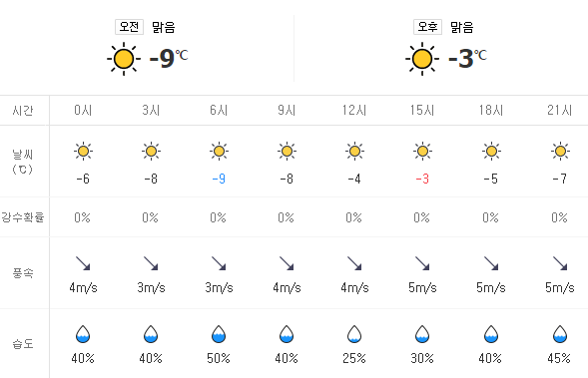Click the large morning sun icon

[x=124, y=59]
